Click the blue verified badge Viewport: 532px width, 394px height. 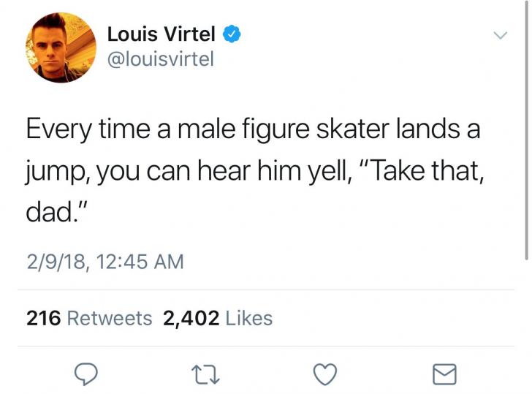pos(229,34)
